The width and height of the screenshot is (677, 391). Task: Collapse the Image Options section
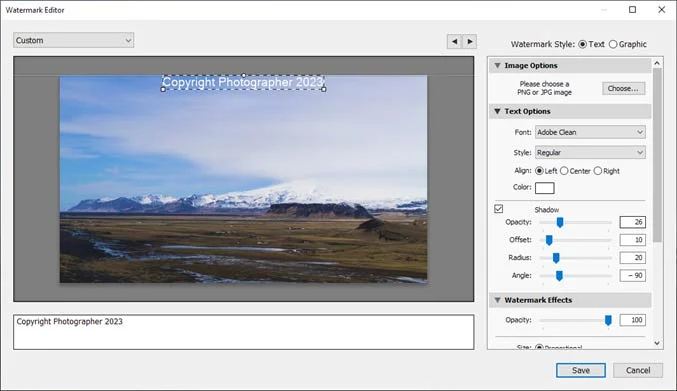click(x=497, y=66)
